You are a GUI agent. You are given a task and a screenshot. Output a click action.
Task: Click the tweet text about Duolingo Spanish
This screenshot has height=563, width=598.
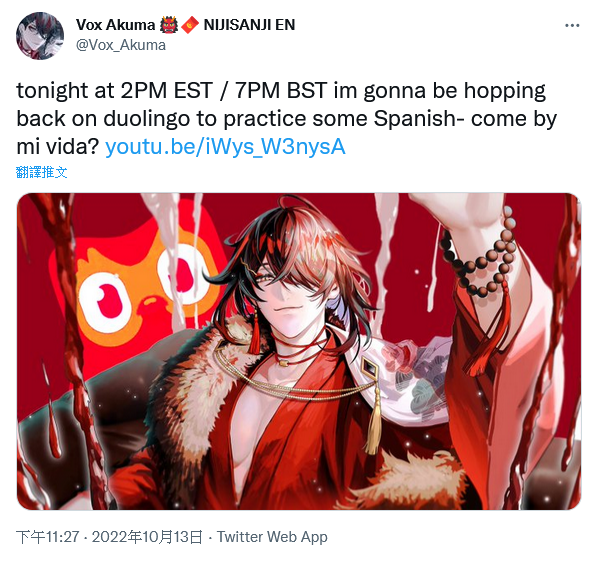pyautogui.click(x=287, y=119)
